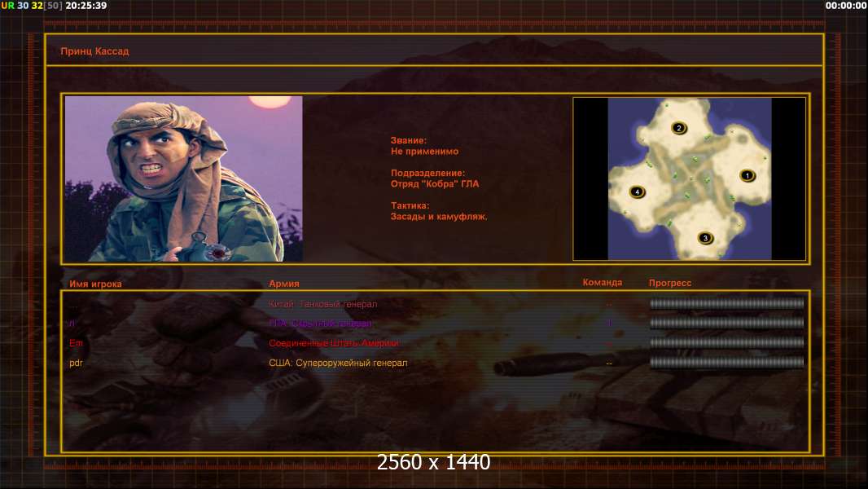Click start position 1 on the minimap
Screen dimensions: 868x489
click(747, 175)
